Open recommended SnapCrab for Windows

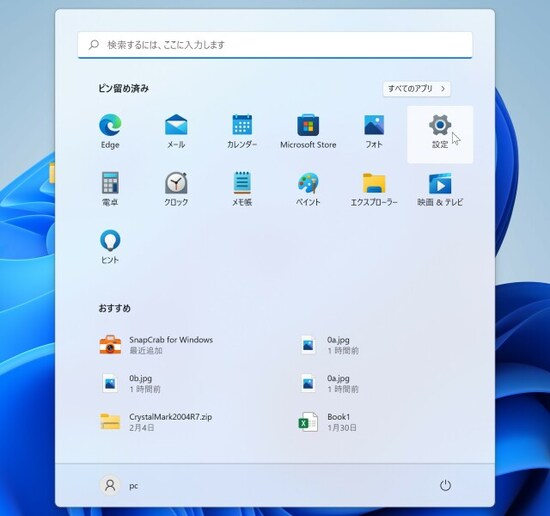coord(156,345)
